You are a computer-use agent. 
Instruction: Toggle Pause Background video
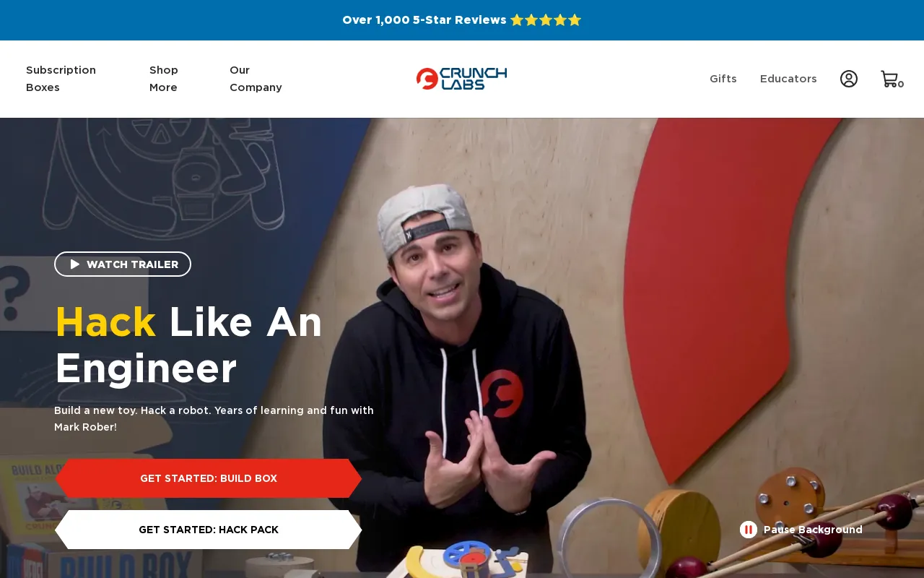coord(801,530)
